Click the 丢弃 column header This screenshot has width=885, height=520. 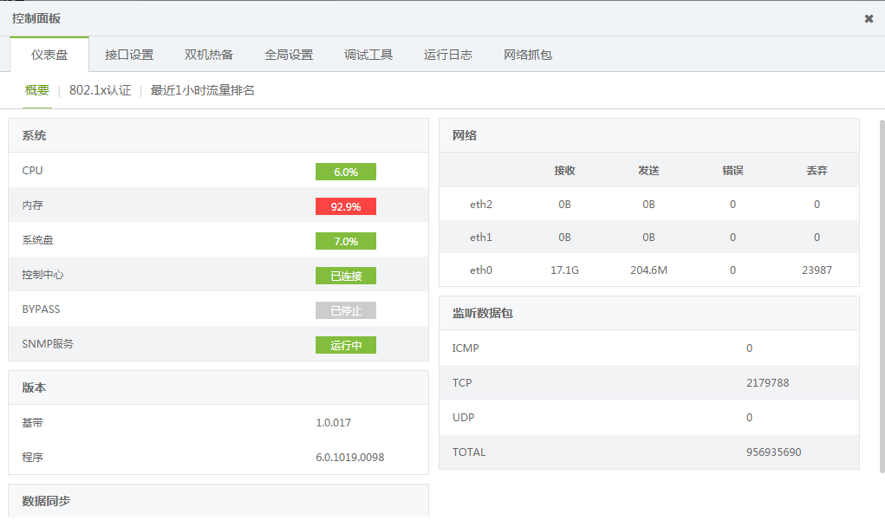816,170
